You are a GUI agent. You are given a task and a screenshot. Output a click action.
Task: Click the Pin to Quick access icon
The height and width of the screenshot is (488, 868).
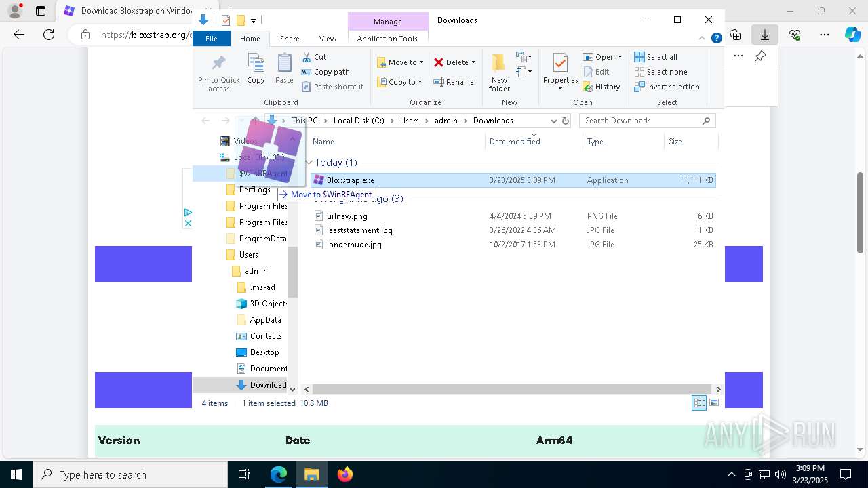218,73
